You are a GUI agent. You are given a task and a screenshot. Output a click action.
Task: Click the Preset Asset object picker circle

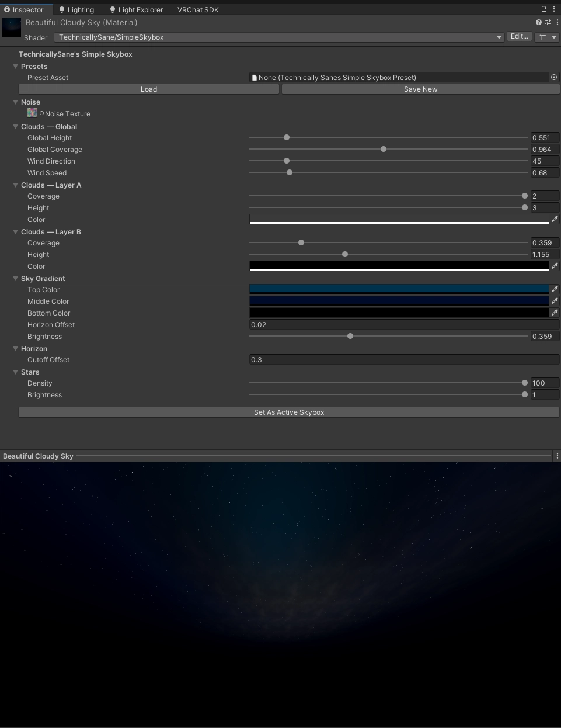click(x=553, y=77)
